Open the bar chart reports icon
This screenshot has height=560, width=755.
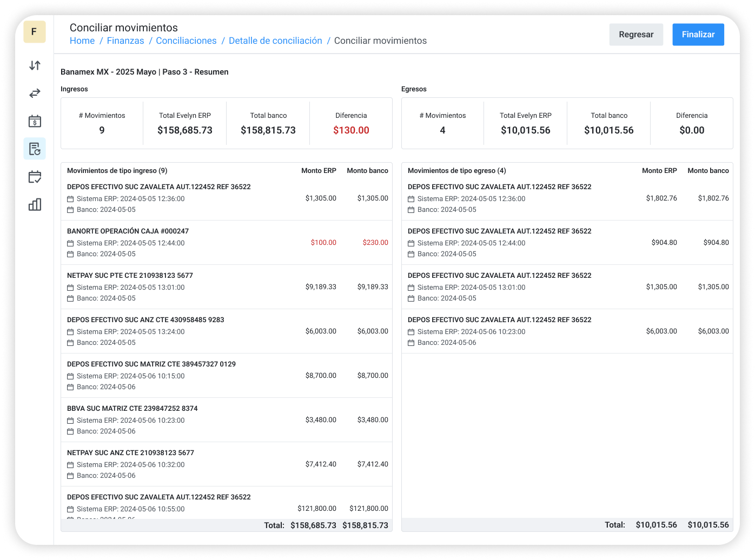tap(35, 204)
